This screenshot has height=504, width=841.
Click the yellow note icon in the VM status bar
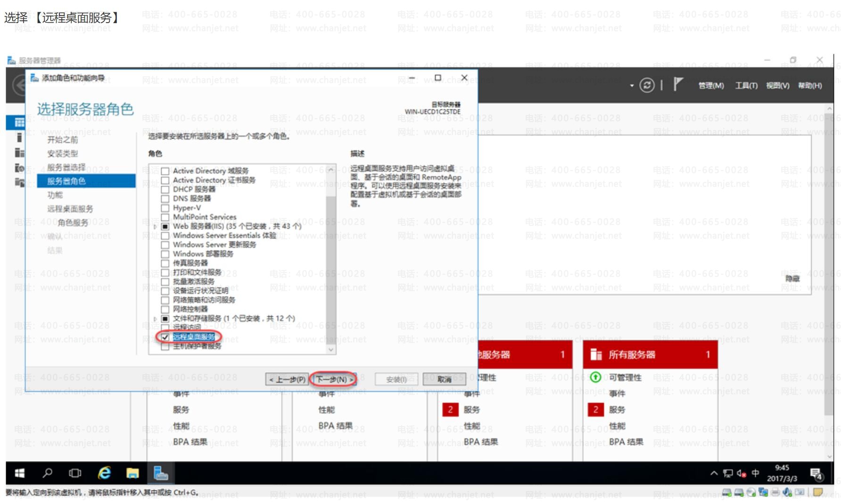click(818, 493)
